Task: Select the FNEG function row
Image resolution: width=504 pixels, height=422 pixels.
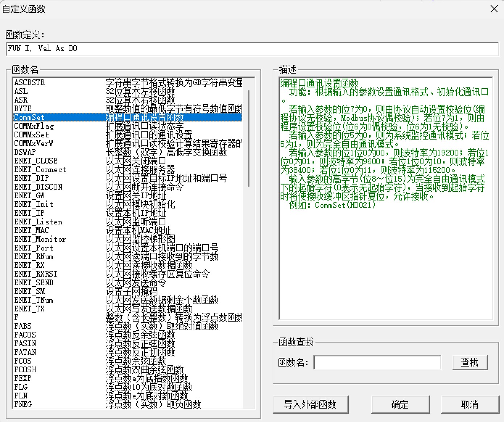Action: (128, 405)
